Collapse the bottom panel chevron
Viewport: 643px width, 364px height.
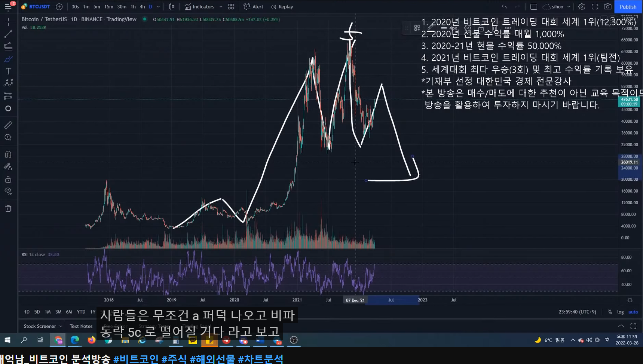click(621, 326)
